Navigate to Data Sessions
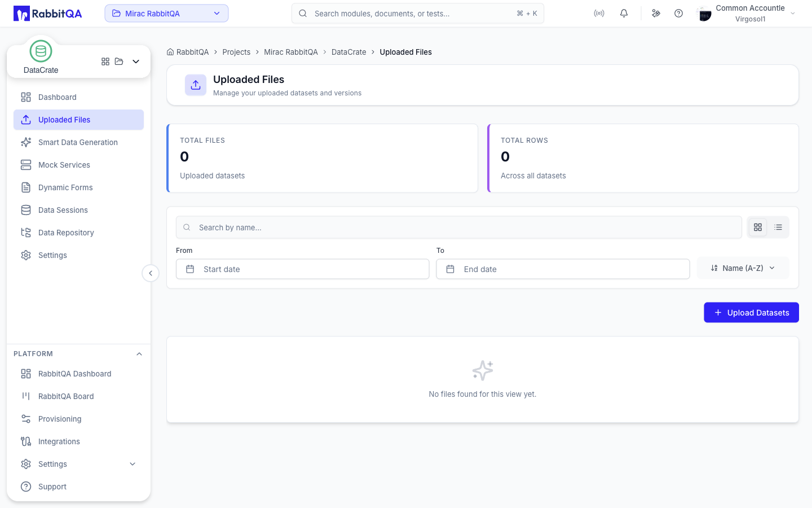Viewport: 812px width, 508px height. pos(78,210)
